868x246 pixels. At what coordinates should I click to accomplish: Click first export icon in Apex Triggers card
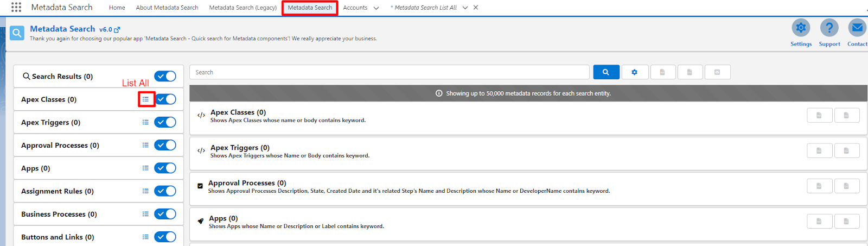coord(820,150)
